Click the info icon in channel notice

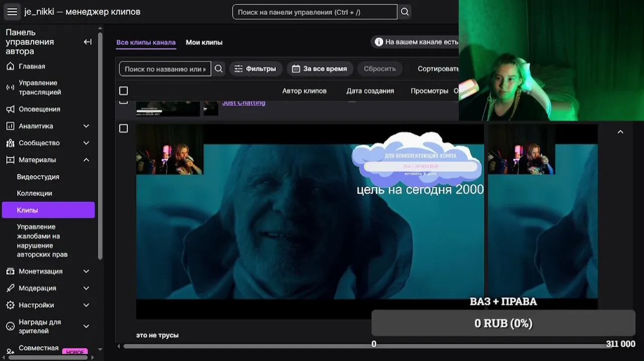click(379, 42)
